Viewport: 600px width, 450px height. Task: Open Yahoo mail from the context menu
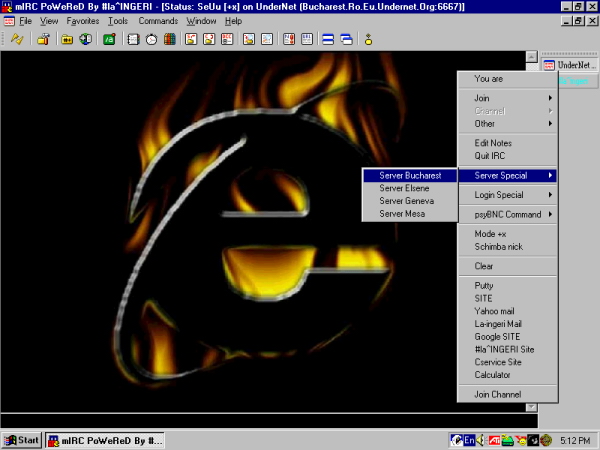click(x=507, y=311)
